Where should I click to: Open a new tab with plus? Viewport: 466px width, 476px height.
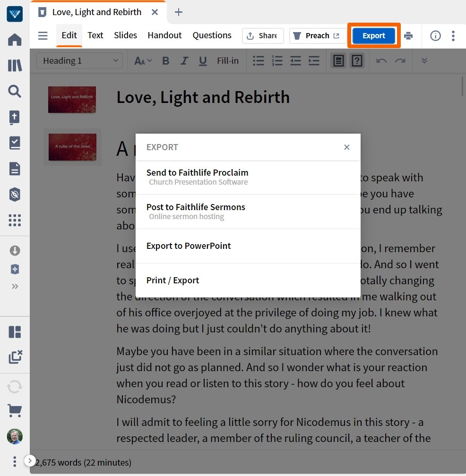tap(179, 12)
